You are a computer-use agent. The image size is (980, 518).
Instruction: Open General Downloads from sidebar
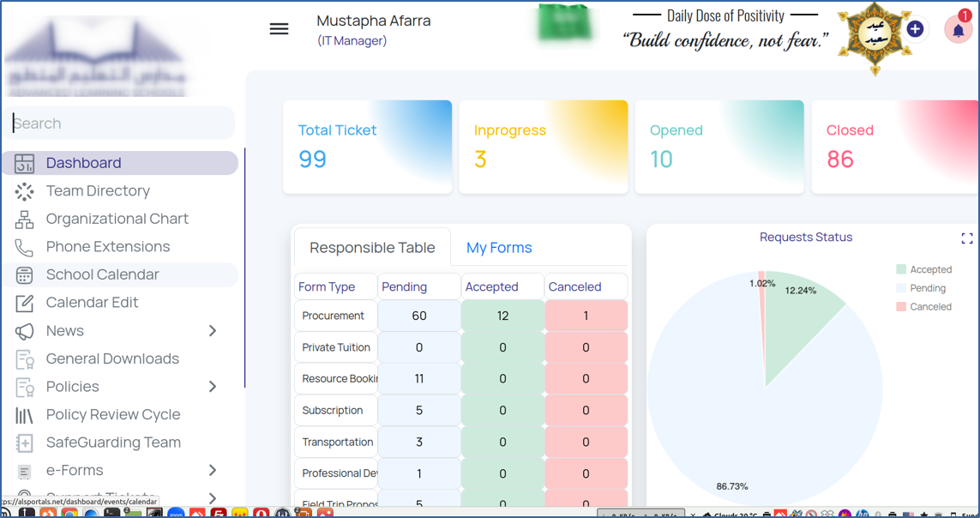pos(112,358)
